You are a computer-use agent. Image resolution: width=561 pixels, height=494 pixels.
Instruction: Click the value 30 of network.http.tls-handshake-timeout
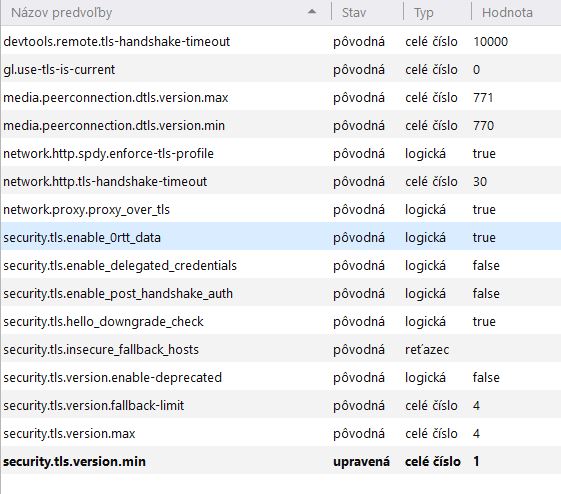click(480, 181)
